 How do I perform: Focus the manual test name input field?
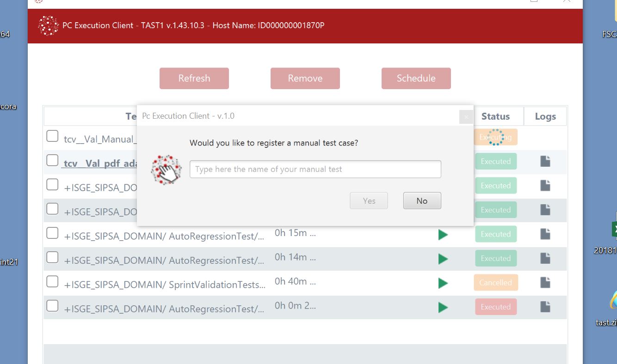(x=315, y=170)
